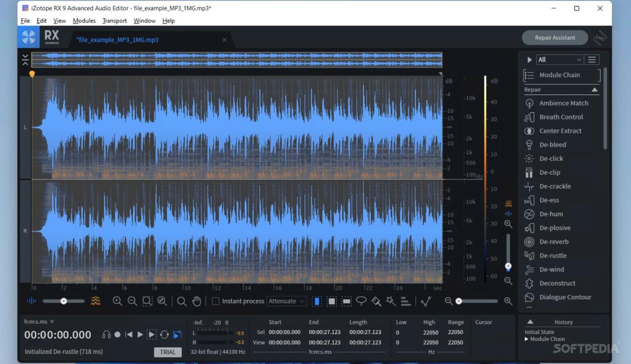Adjust the horizontal time zoom slider

click(476, 301)
